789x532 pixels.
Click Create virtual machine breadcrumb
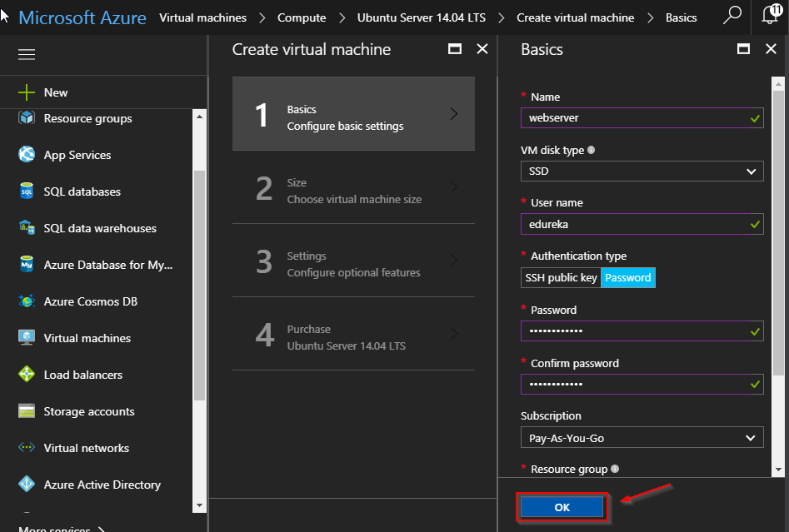(x=575, y=17)
